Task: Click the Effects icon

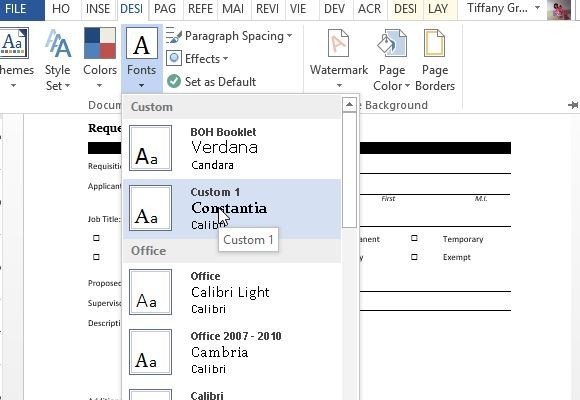Action: pyautogui.click(x=174, y=58)
